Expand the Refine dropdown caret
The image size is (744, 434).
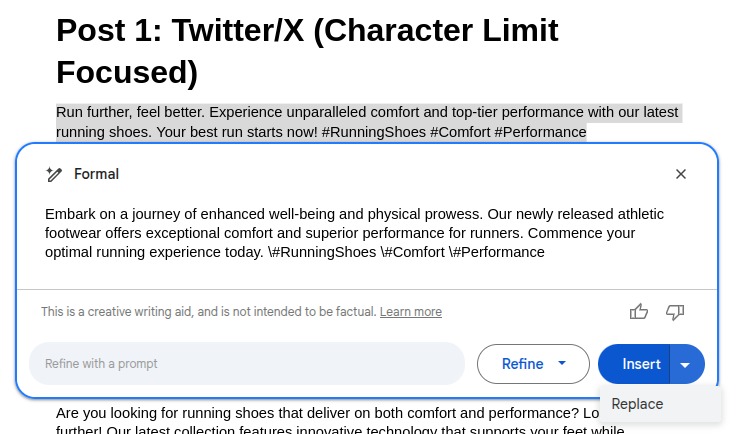click(x=562, y=364)
